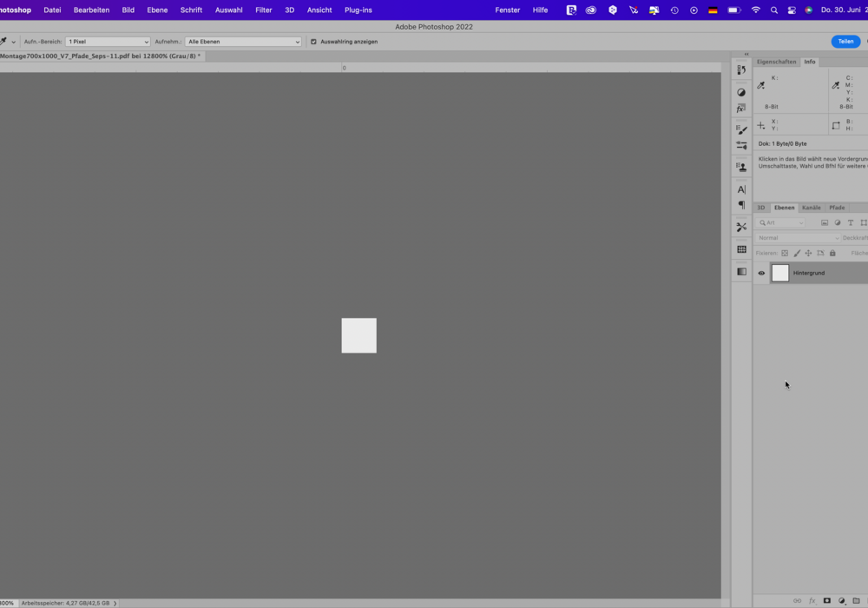Add a layer mask
The width and height of the screenshot is (868, 608).
(827, 601)
